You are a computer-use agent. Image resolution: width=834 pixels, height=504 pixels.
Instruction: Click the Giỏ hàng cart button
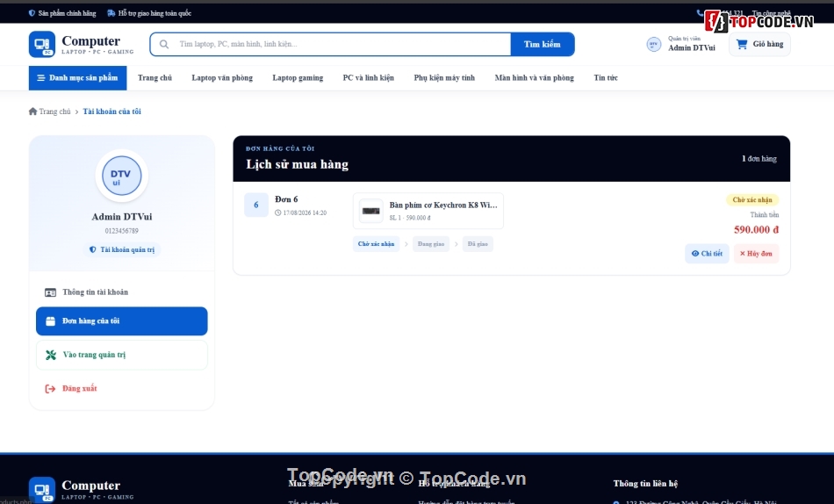point(759,44)
